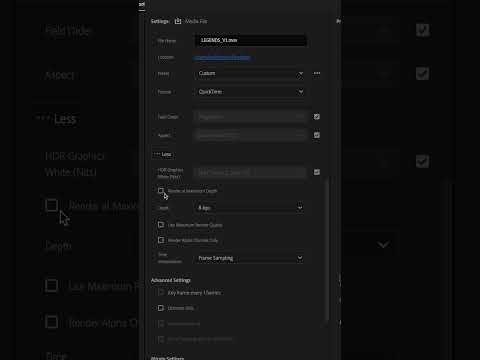480x360 pixels.
Task: Toggle Field Order match source checkbox
Action: 317,117
